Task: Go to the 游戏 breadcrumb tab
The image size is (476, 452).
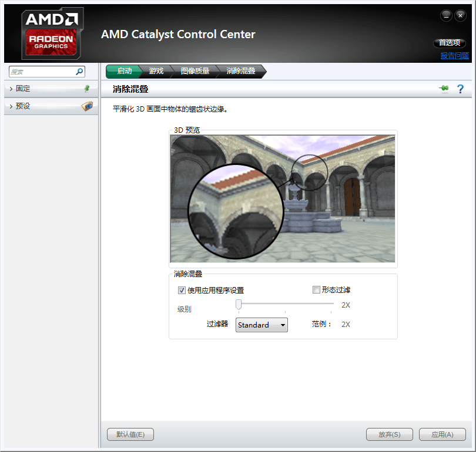Action: [x=156, y=71]
